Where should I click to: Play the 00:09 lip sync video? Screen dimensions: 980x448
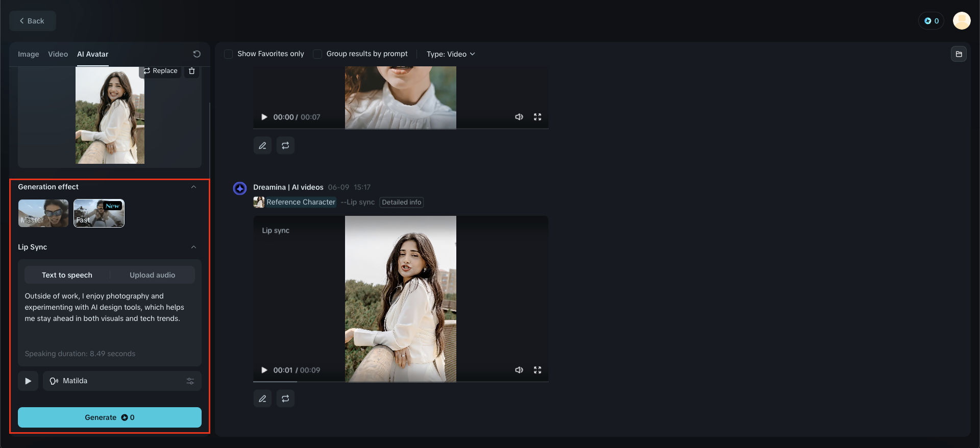tap(264, 370)
